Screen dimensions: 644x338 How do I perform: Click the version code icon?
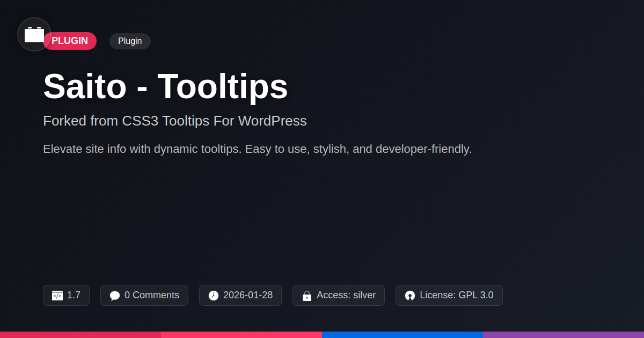(57, 296)
